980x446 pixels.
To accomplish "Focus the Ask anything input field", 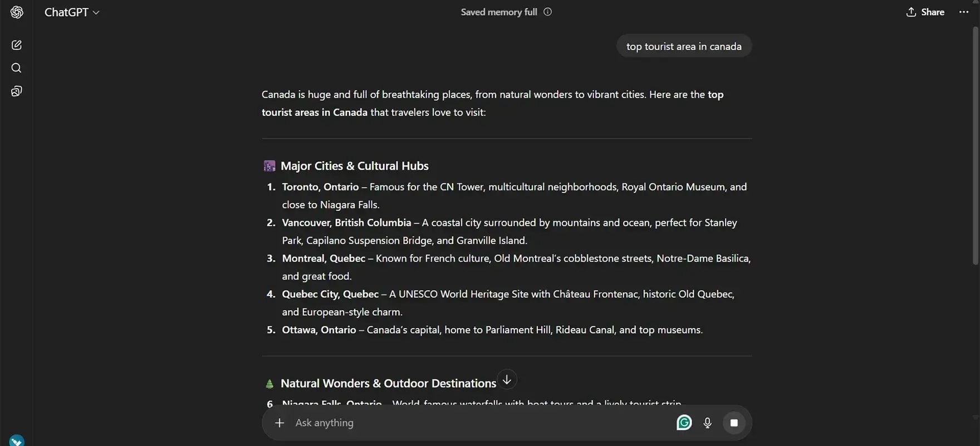I will coord(473,423).
